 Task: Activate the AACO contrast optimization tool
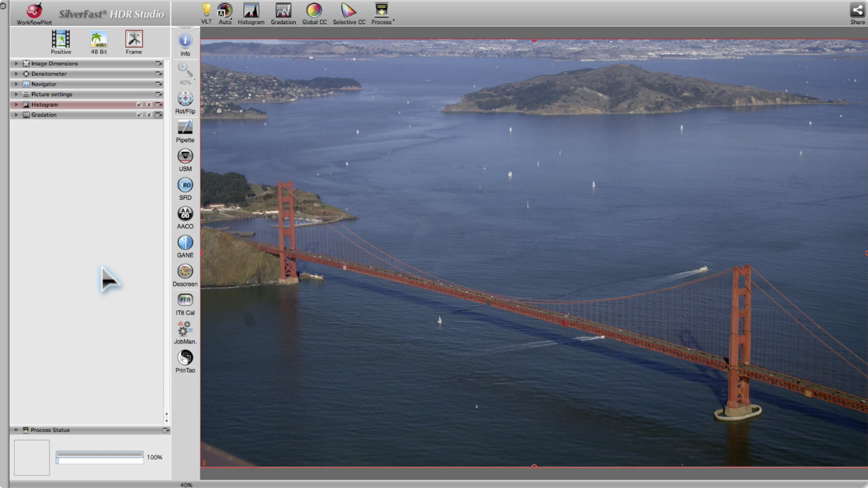[185, 214]
